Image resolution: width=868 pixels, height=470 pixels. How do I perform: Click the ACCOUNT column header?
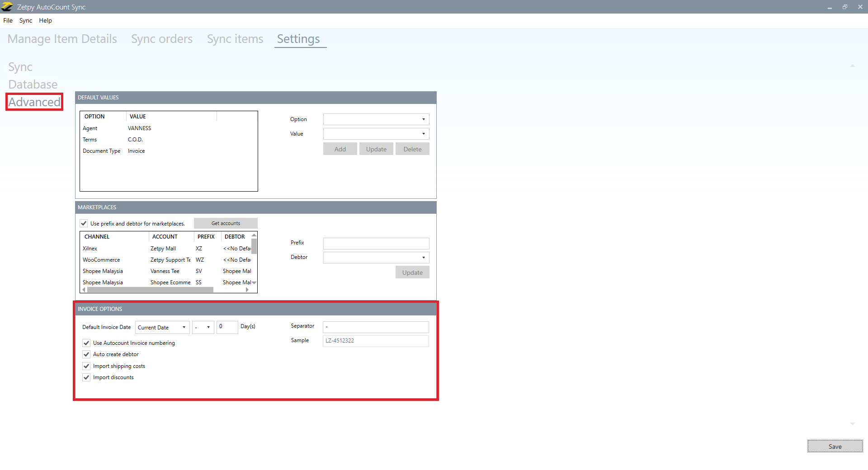click(171, 237)
